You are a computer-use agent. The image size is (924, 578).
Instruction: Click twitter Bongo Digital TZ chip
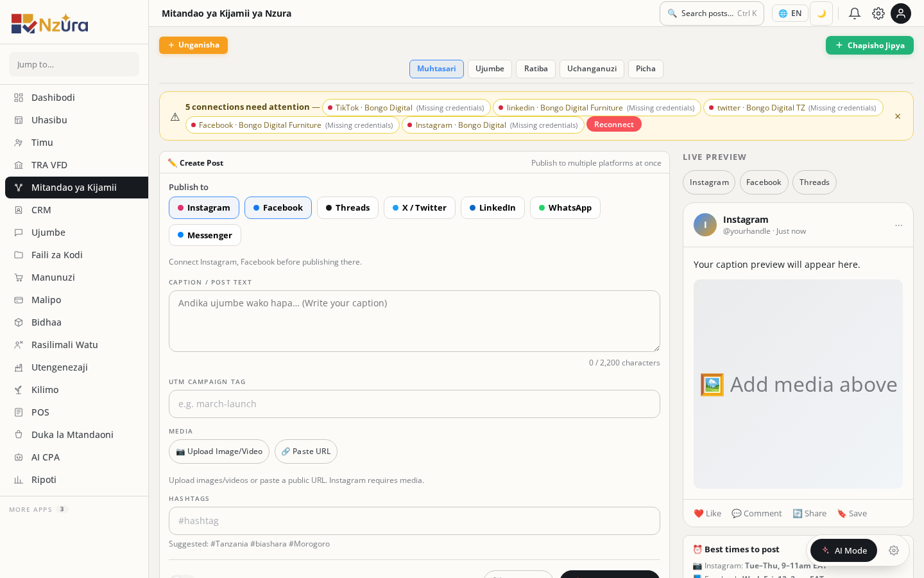793,108
